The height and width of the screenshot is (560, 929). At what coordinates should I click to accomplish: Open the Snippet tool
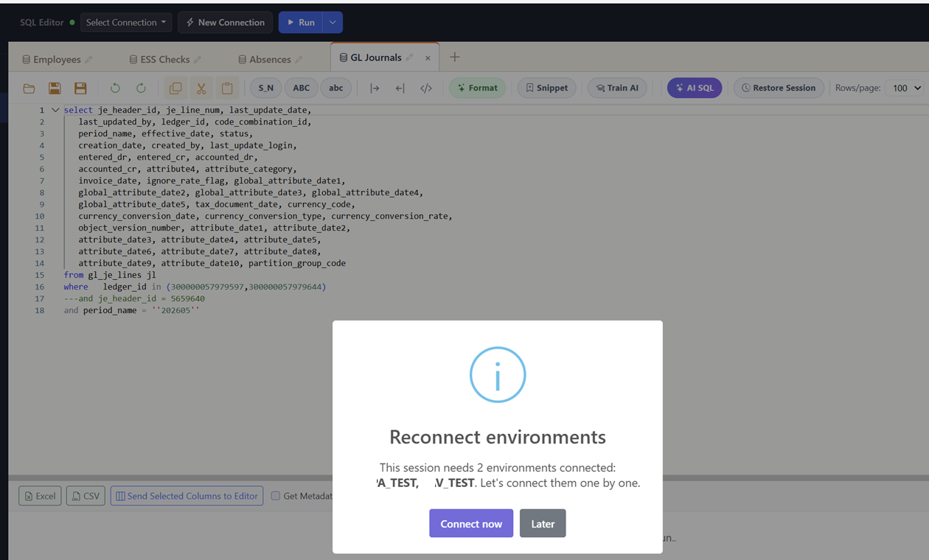[547, 88]
